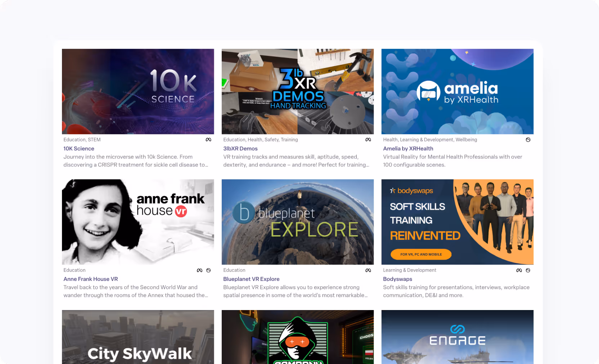The height and width of the screenshot is (364, 599).
Task: Select the anne frank house vr thumbnail
Action: coord(138,222)
